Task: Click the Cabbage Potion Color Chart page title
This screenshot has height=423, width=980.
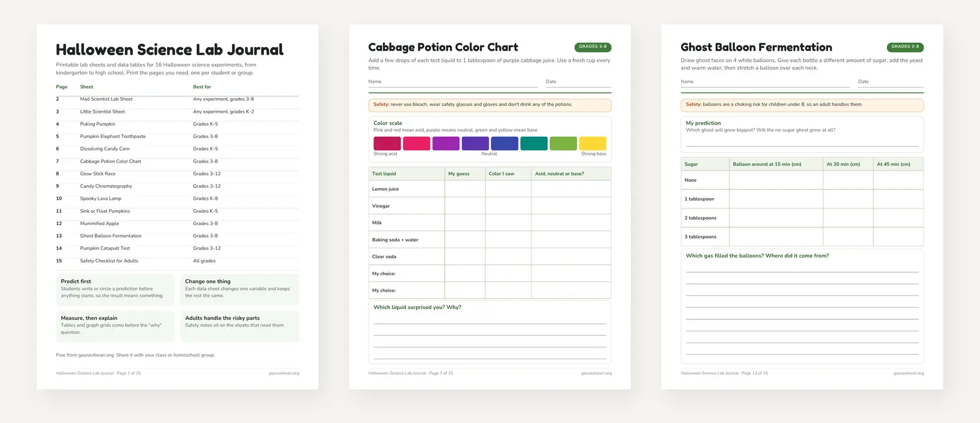Action: coord(443,47)
